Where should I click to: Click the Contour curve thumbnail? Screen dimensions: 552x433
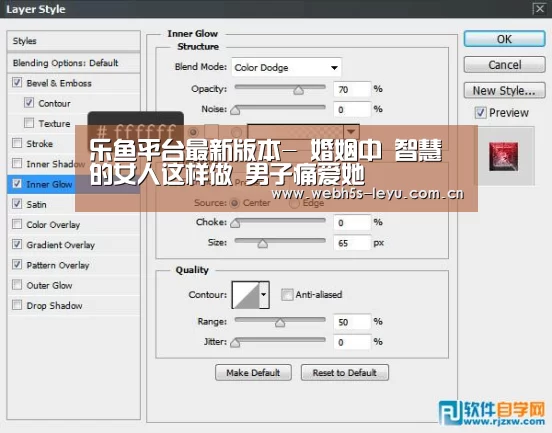[246, 295]
